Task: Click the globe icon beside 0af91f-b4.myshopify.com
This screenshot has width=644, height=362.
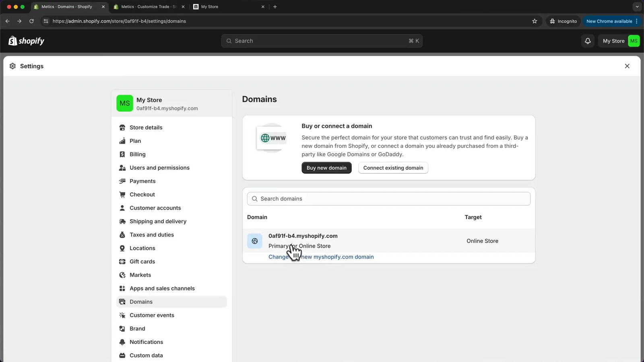Action: pos(255,241)
